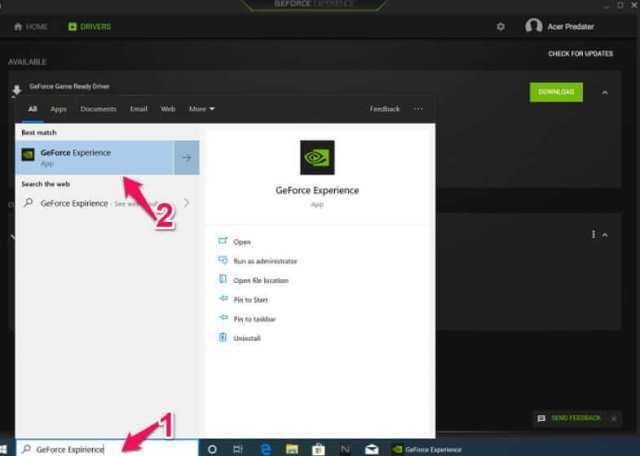Open GeForce Experience settings gear

tap(500, 27)
